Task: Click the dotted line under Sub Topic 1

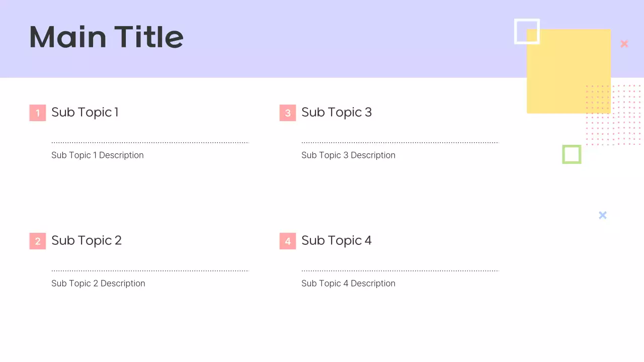Action: click(x=150, y=143)
